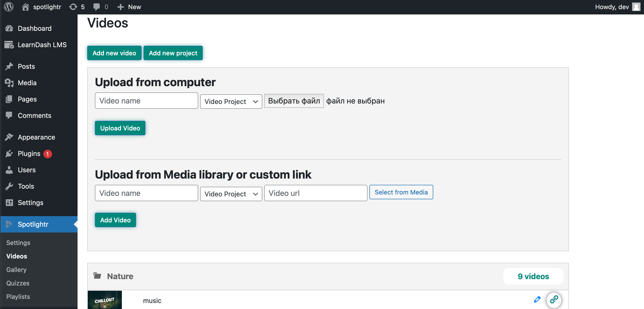Click the Tools wrench icon

point(9,186)
